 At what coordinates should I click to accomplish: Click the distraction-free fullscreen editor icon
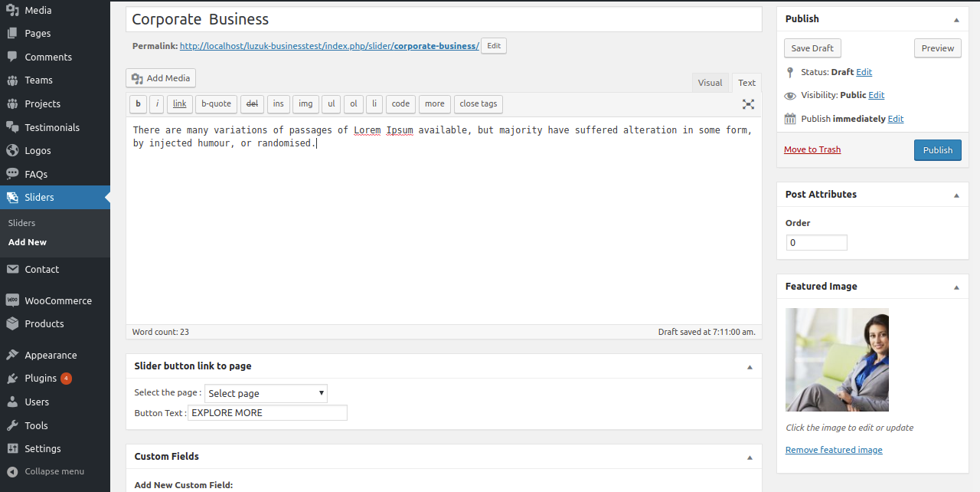[748, 104]
